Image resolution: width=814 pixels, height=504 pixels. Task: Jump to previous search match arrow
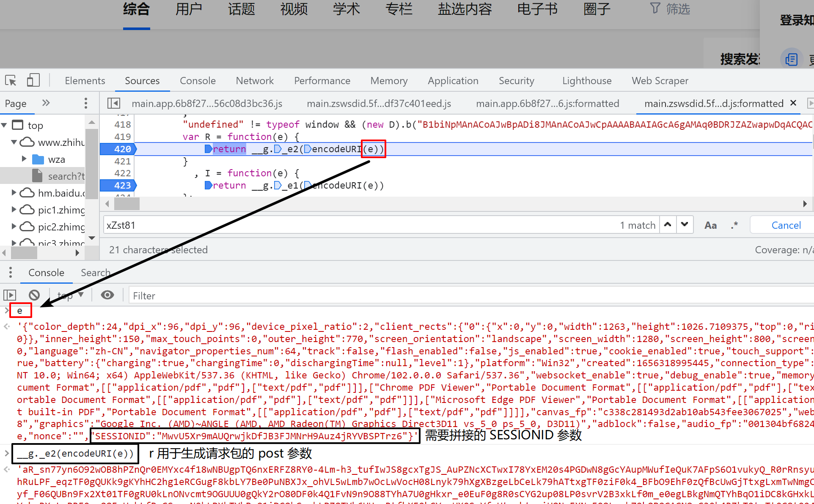pyautogui.click(x=668, y=225)
